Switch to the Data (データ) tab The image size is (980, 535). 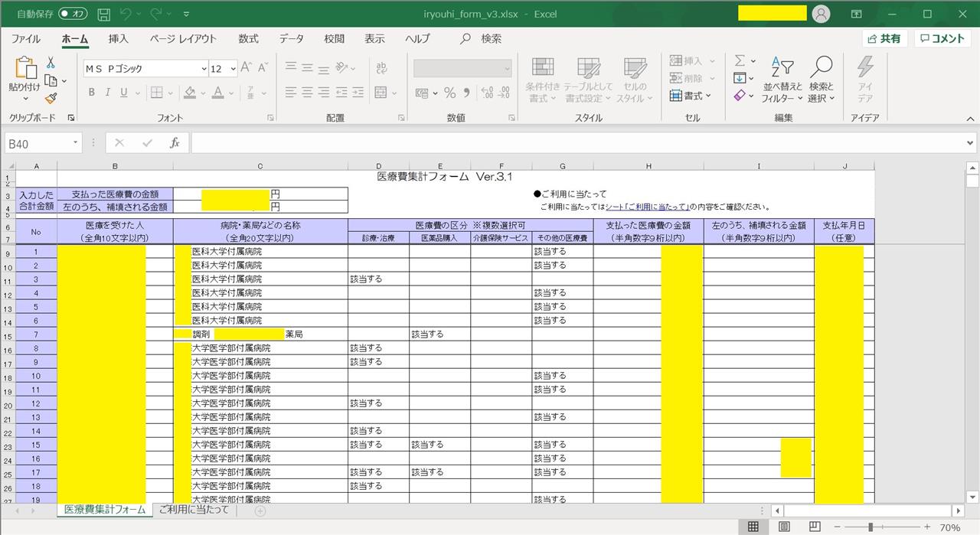point(291,39)
